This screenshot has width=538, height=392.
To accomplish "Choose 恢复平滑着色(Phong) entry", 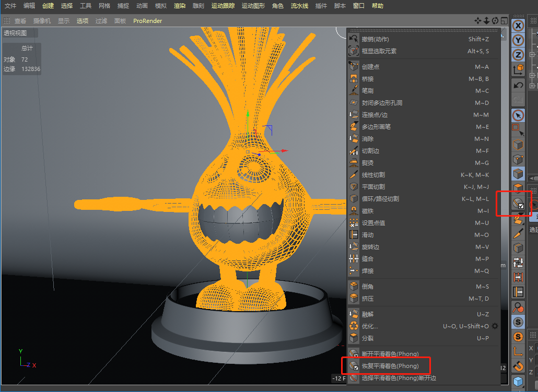I will click(x=424, y=365).
